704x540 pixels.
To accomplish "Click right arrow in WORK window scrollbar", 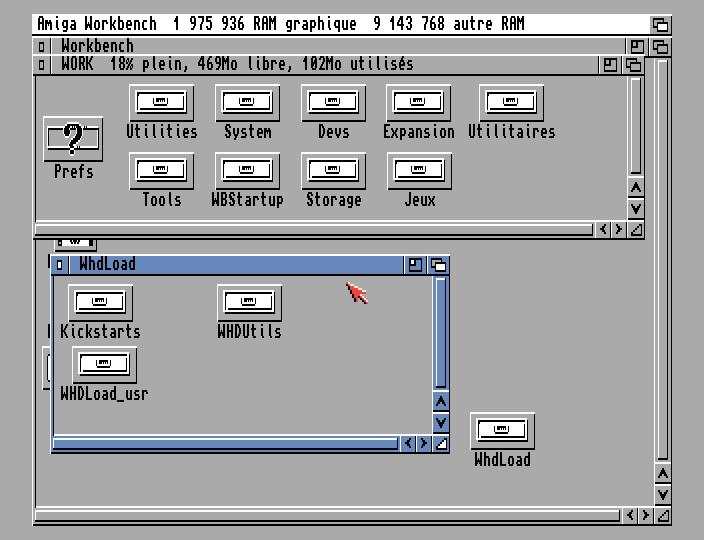I will 618,229.
